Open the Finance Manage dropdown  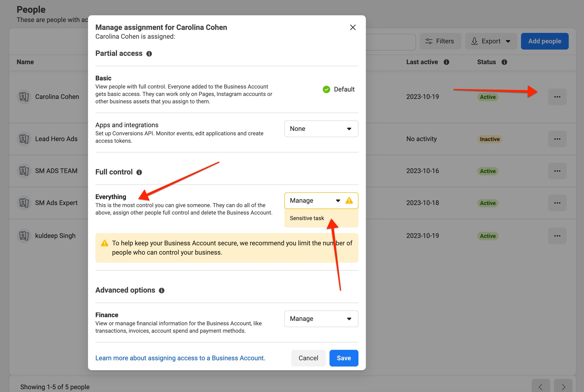[321, 319]
